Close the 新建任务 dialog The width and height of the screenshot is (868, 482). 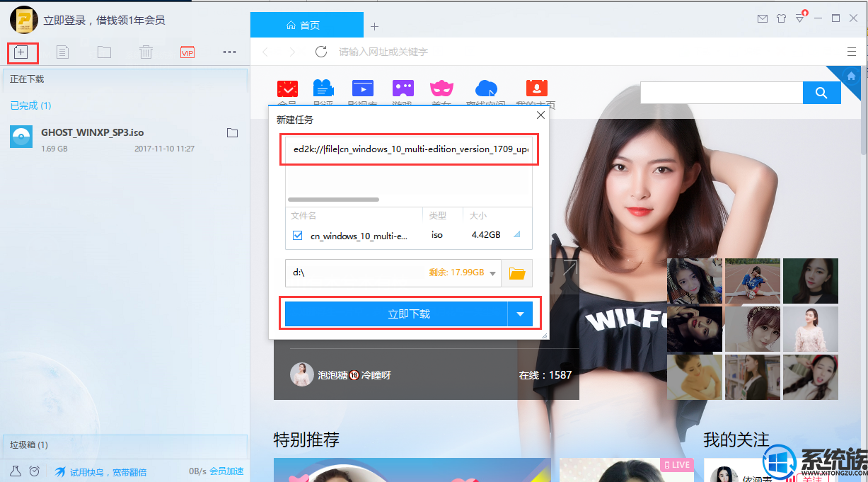tap(541, 115)
